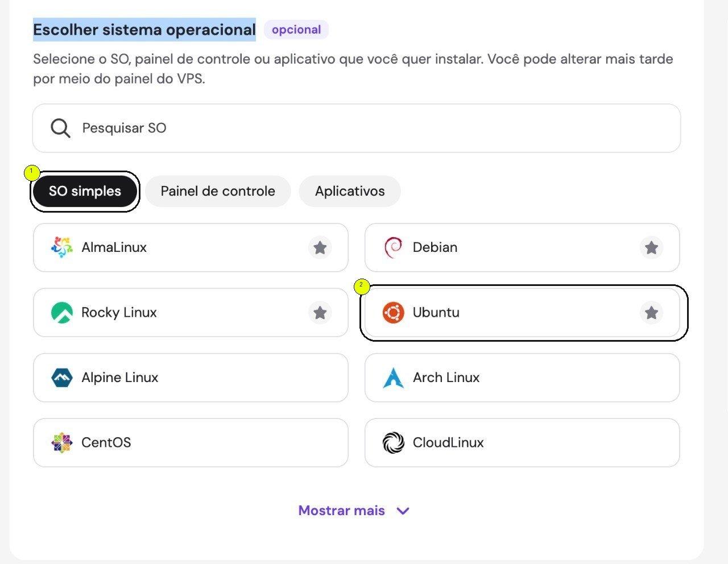This screenshot has height=564, width=728.
Task: Select the Rocky Linux card
Action: [191, 313]
